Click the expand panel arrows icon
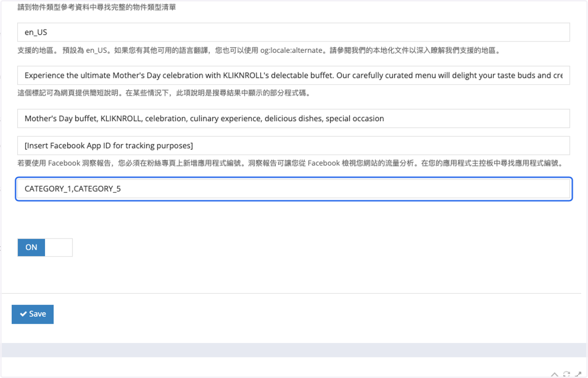Viewport: 588px width, 378px height. (579, 374)
